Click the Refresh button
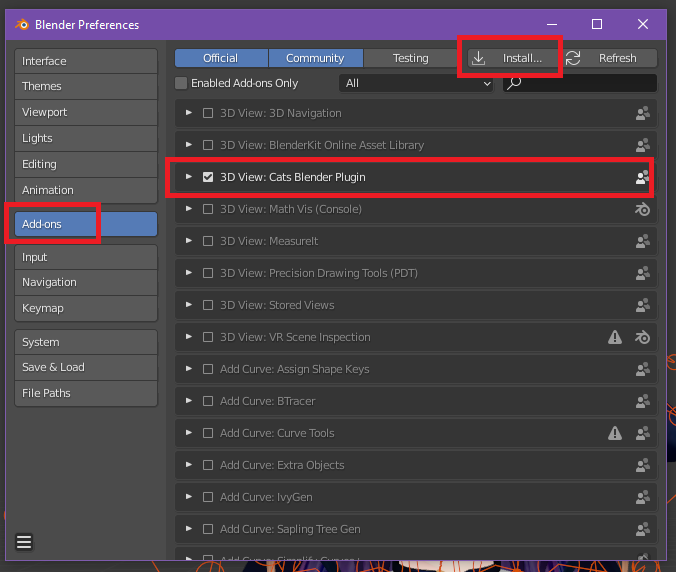The image size is (676, 572). click(611, 58)
